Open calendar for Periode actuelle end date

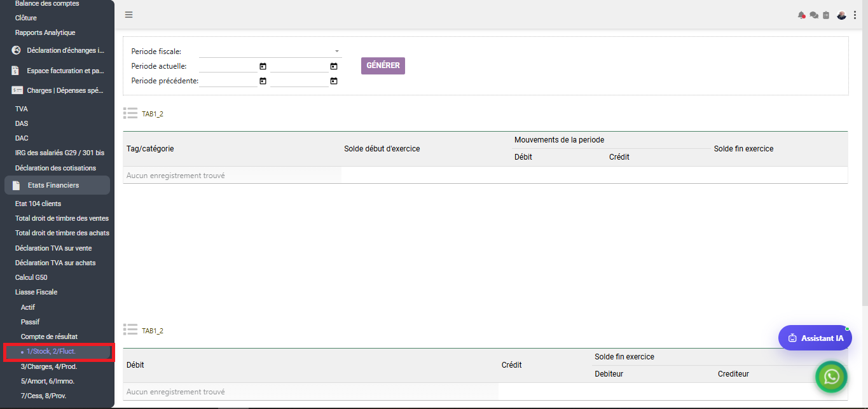coord(333,66)
